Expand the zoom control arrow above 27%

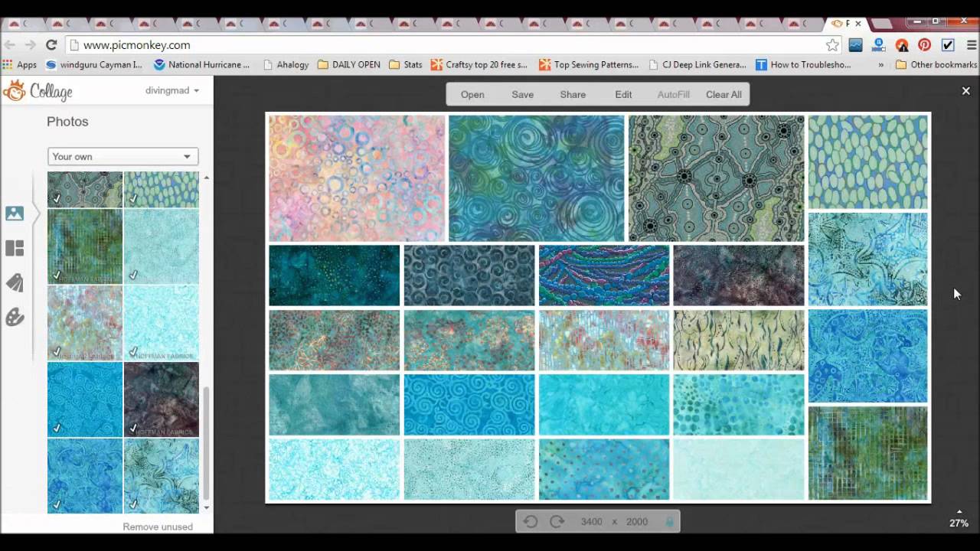tap(959, 511)
